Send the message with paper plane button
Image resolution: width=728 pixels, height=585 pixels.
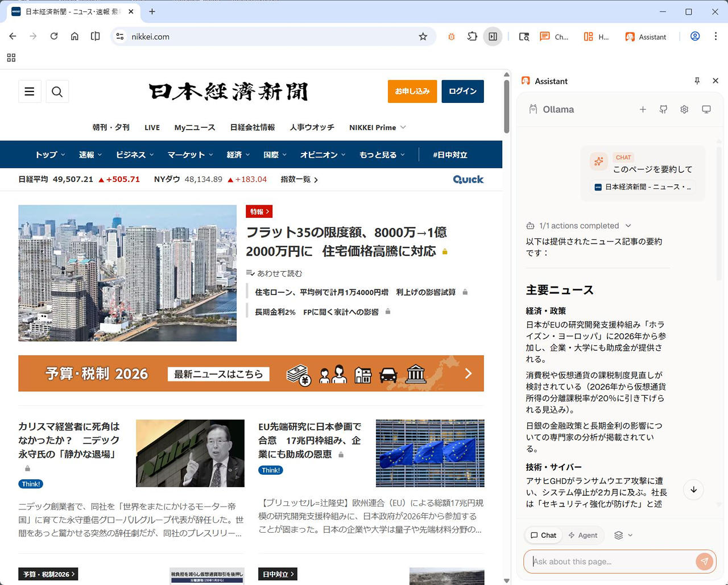(x=704, y=561)
